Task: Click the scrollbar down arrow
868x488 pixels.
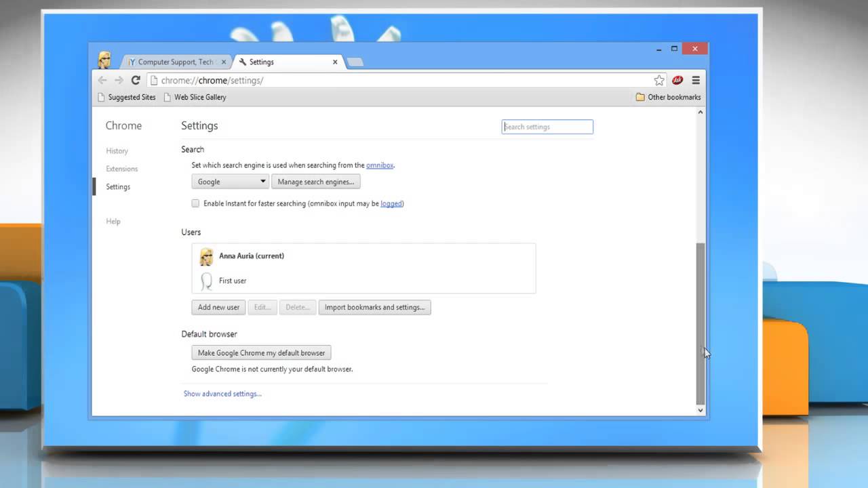Action: click(701, 410)
